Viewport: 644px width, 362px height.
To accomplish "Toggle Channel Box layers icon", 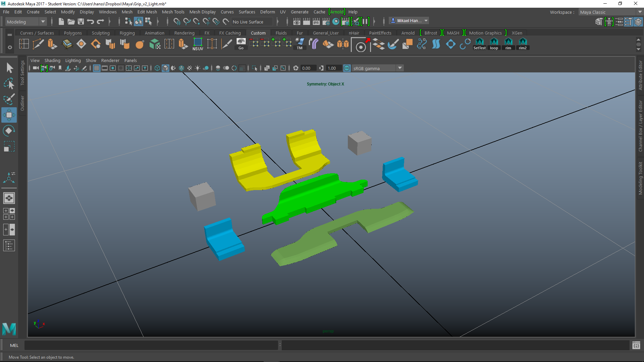I will click(x=638, y=22).
